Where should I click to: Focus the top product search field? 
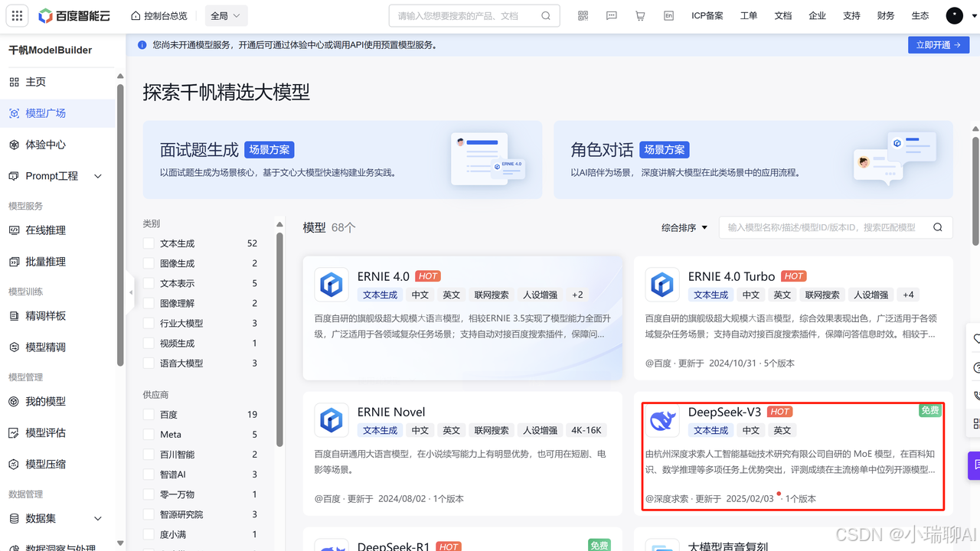474,15
